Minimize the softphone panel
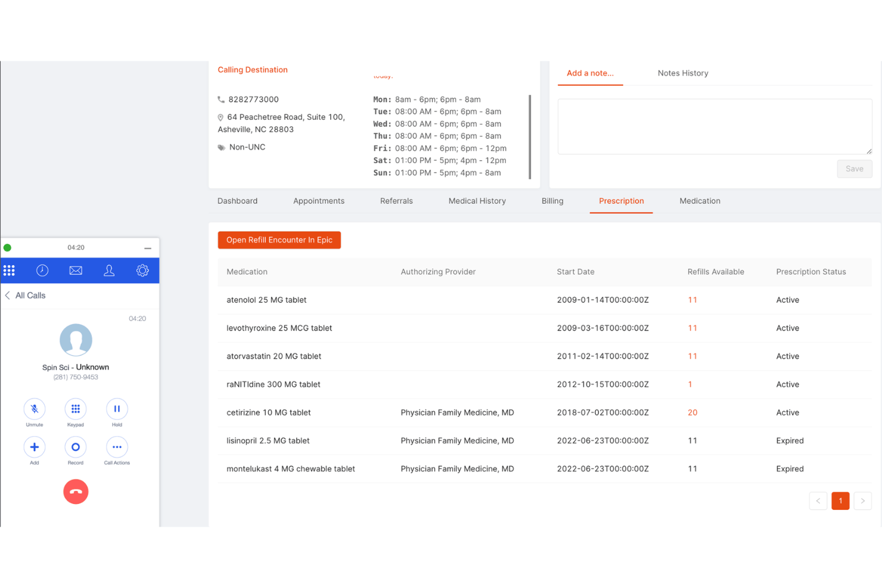882x588 pixels. (x=148, y=248)
